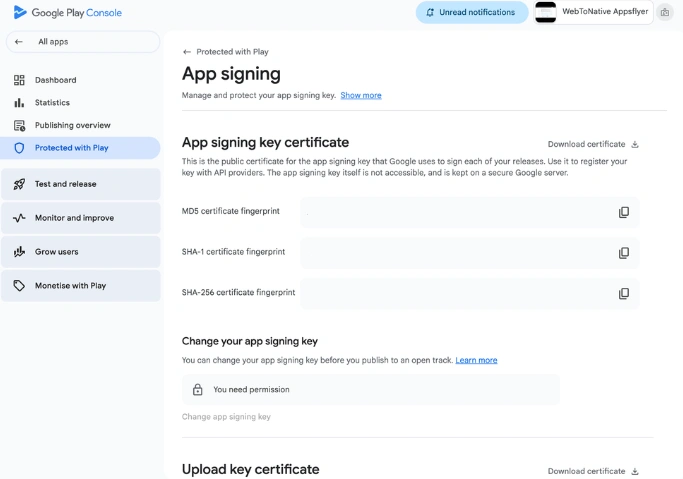
Task: Return to All apps
Action: pyautogui.click(x=83, y=42)
